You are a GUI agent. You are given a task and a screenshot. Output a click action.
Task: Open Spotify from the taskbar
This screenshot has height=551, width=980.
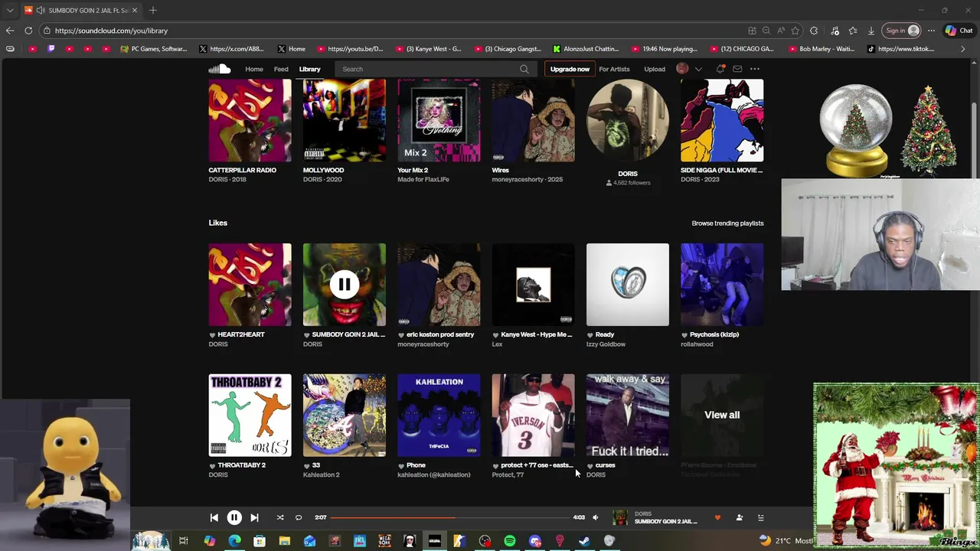pyautogui.click(x=510, y=541)
